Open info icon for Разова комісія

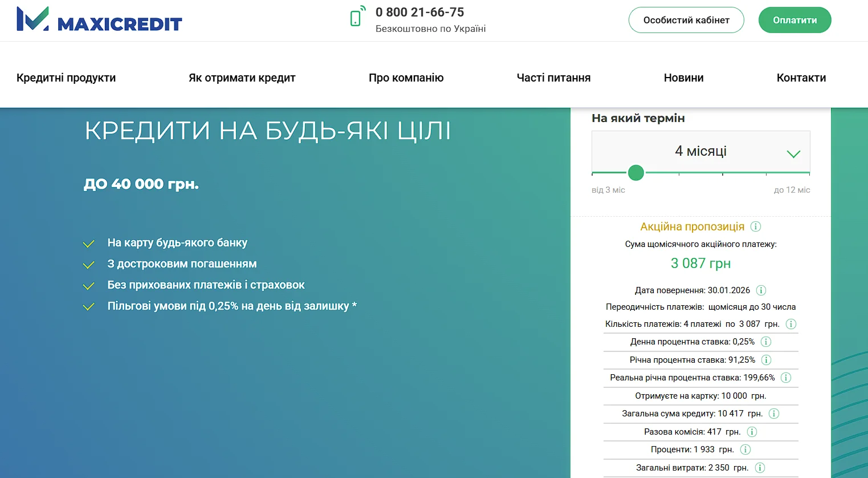coord(752,432)
